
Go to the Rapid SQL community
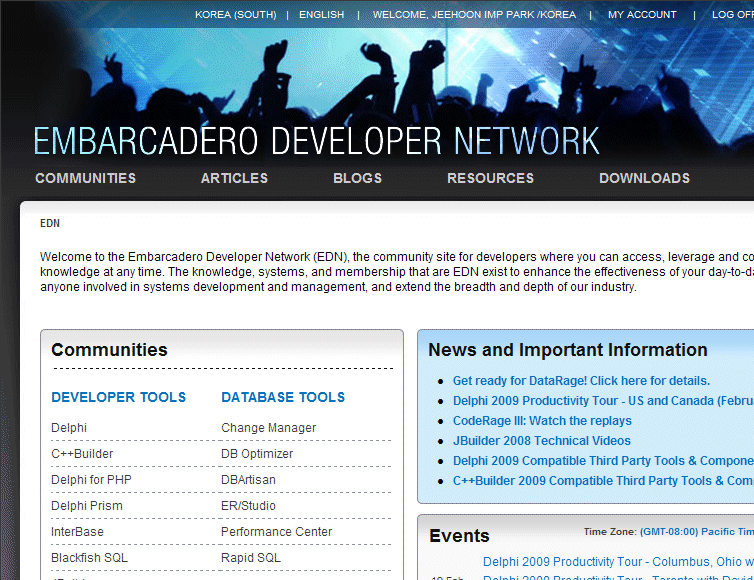pyautogui.click(x=251, y=558)
